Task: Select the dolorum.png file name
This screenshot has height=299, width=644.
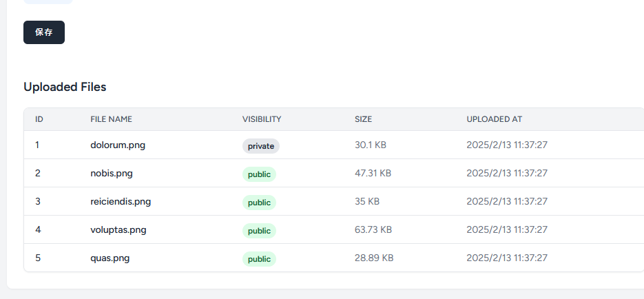Action: (118, 145)
